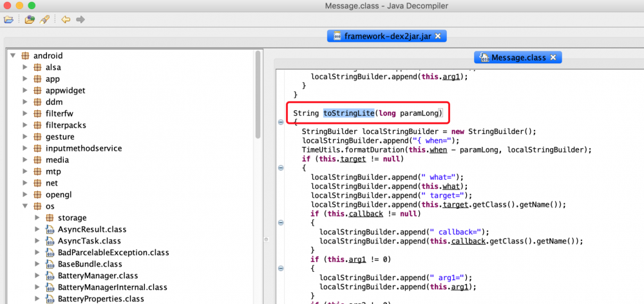Expand the AsyncTask.class node
This screenshot has height=304, width=644.
pos(38,241)
